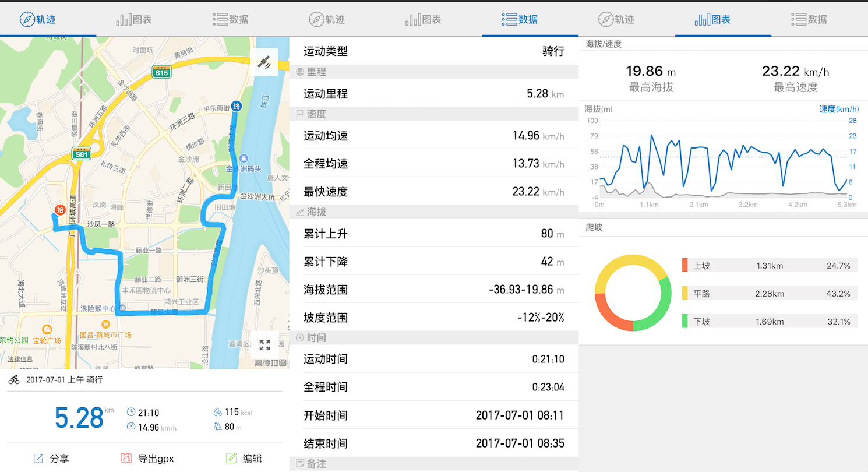Click the 结束时间 row
The width and height of the screenshot is (868, 472).
434,443
